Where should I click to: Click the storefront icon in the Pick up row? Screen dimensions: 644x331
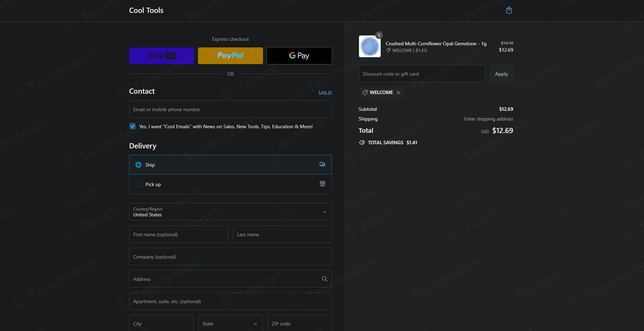323,184
